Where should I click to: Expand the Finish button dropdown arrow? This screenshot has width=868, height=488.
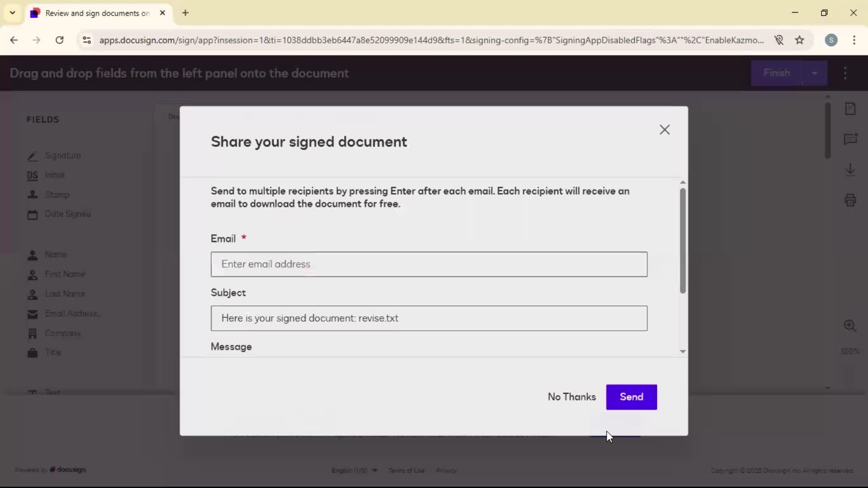pos(815,73)
